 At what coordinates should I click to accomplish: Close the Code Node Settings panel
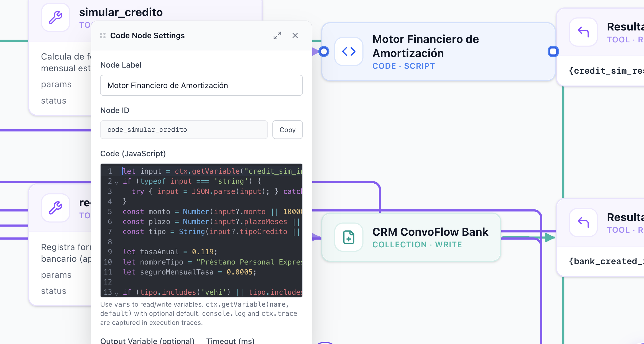tap(295, 35)
